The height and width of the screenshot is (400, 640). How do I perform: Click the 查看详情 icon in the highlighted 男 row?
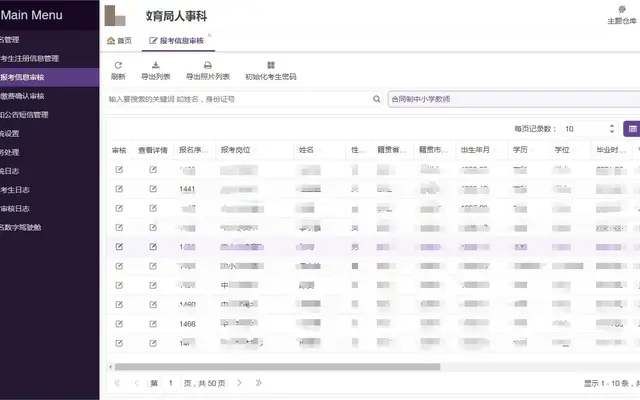tap(153, 247)
